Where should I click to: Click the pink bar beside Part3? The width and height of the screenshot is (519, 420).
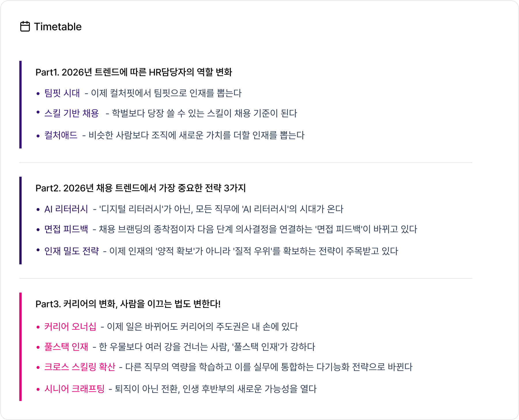[x=20, y=347]
